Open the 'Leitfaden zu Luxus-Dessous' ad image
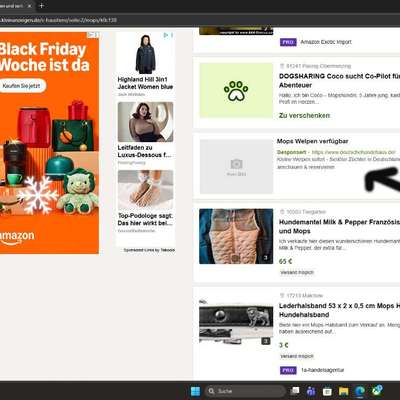The height and width of the screenshot is (400, 400). 145,122
